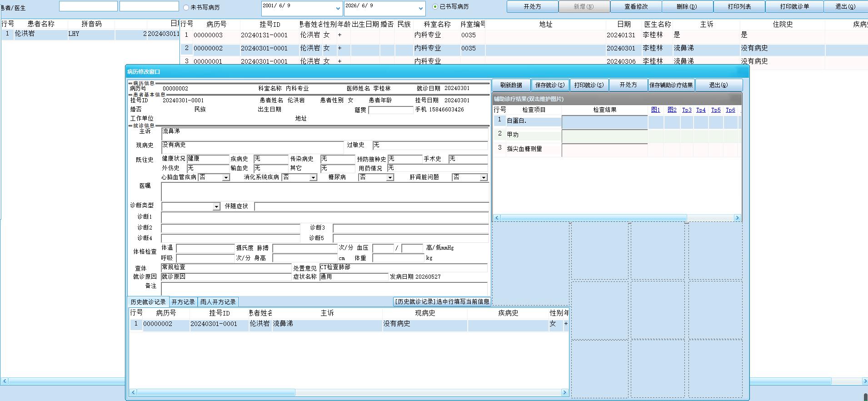Switch to the 开方记录 tab
Screen dimensions: 868x401
(183, 302)
